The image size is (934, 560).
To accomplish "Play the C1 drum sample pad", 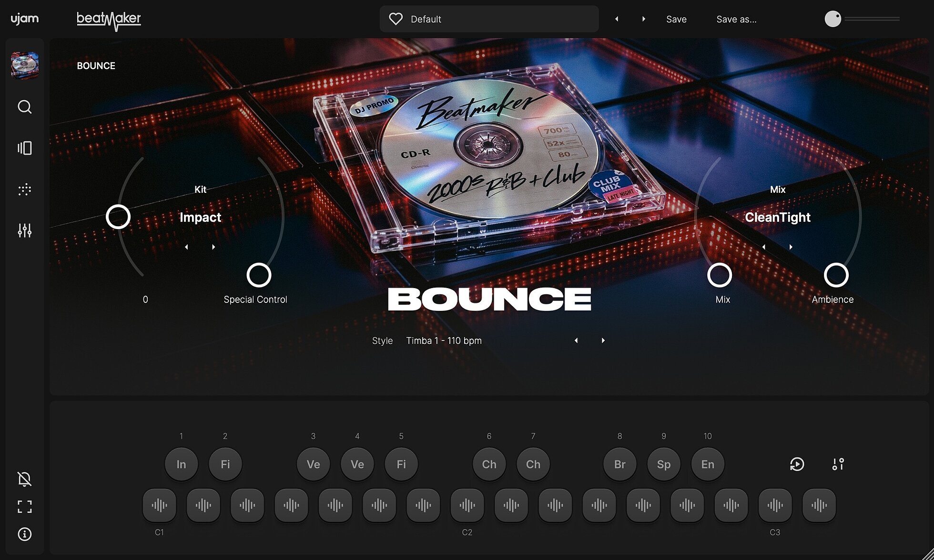I will click(159, 505).
